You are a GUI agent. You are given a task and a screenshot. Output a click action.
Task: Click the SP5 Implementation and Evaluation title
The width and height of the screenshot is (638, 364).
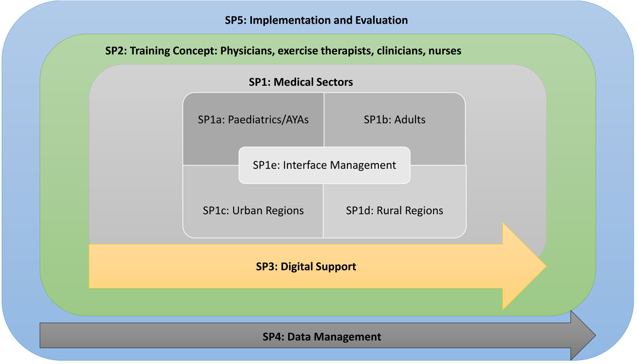[x=316, y=20]
